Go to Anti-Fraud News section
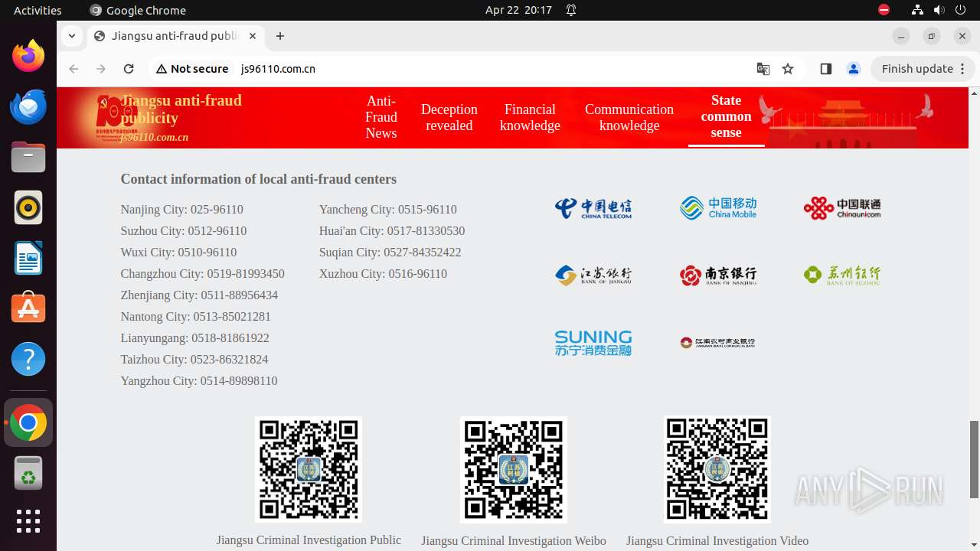This screenshot has width=980, height=551. click(381, 117)
